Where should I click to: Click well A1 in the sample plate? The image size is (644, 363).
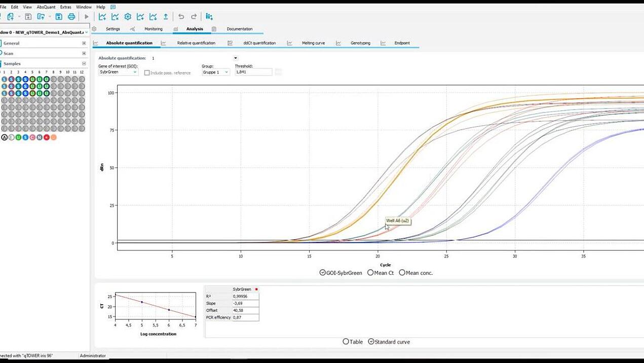point(5,79)
